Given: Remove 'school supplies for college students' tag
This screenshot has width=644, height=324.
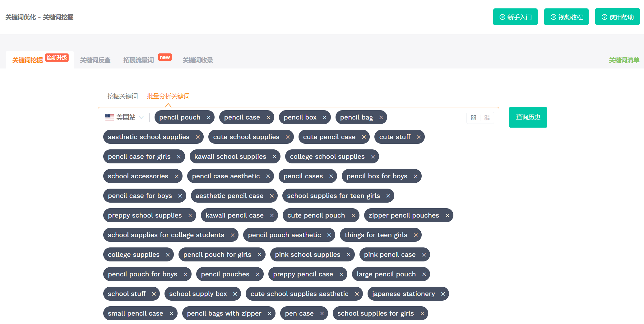Looking at the screenshot, I should coord(232,235).
